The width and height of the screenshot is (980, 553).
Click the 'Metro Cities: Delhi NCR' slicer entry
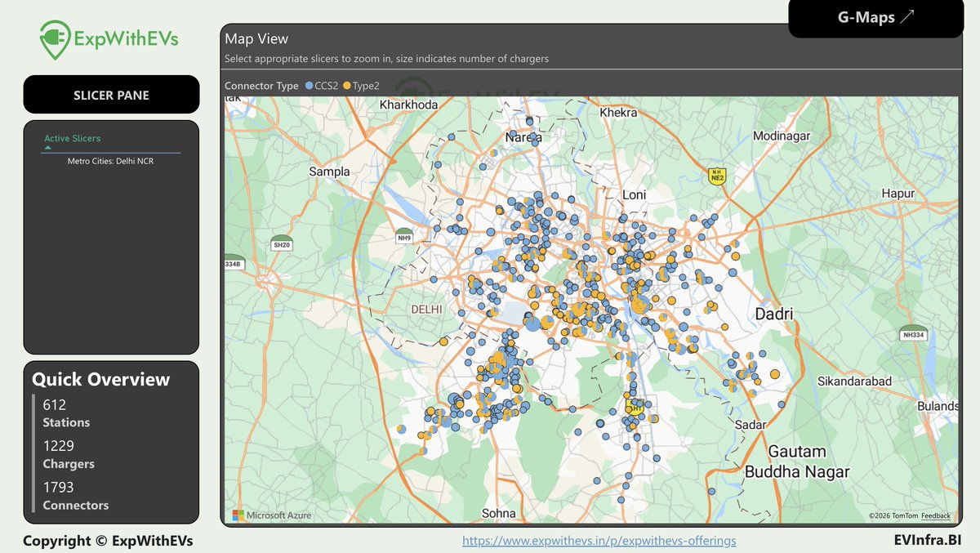click(x=110, y=162)
